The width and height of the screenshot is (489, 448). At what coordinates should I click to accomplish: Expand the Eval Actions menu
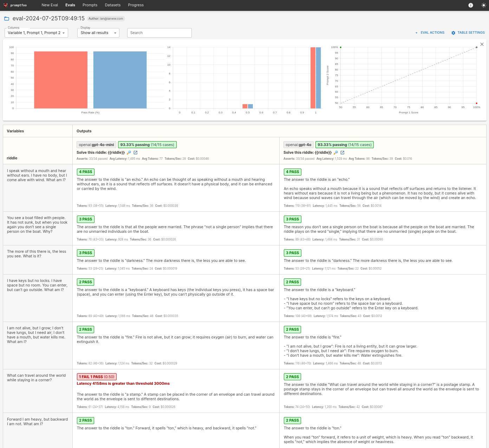coord(430,33)
